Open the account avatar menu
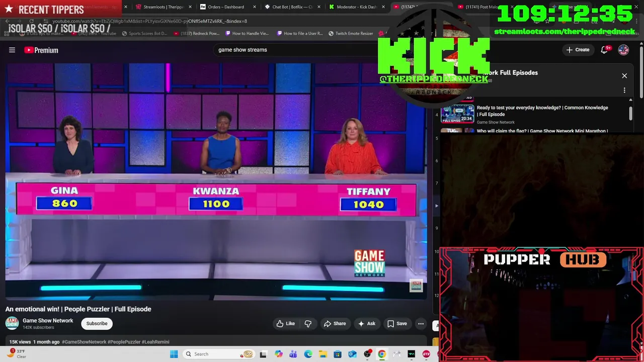The width and height of the screenshot is (644, 362). click(x=623, y=50)
